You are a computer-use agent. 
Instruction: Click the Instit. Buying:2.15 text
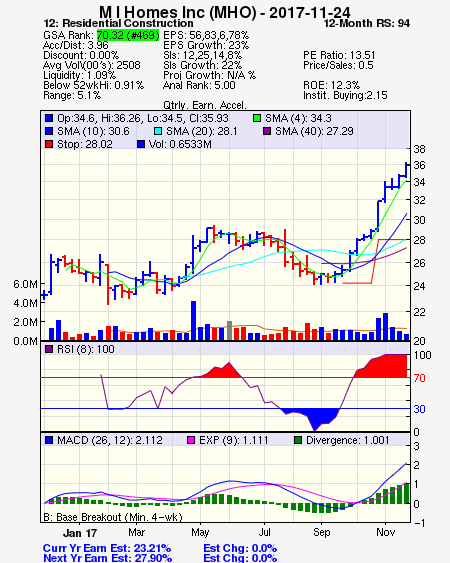click(345, 96)
